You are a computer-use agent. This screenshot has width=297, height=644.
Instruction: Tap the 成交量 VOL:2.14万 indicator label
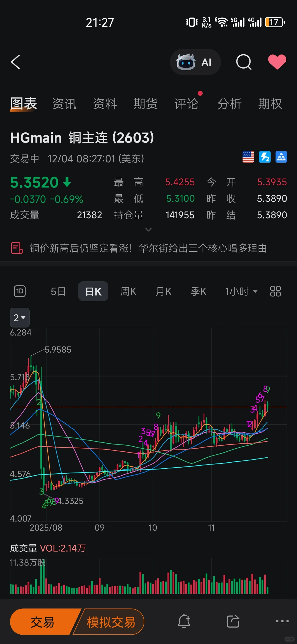click(x=48, y=548)
